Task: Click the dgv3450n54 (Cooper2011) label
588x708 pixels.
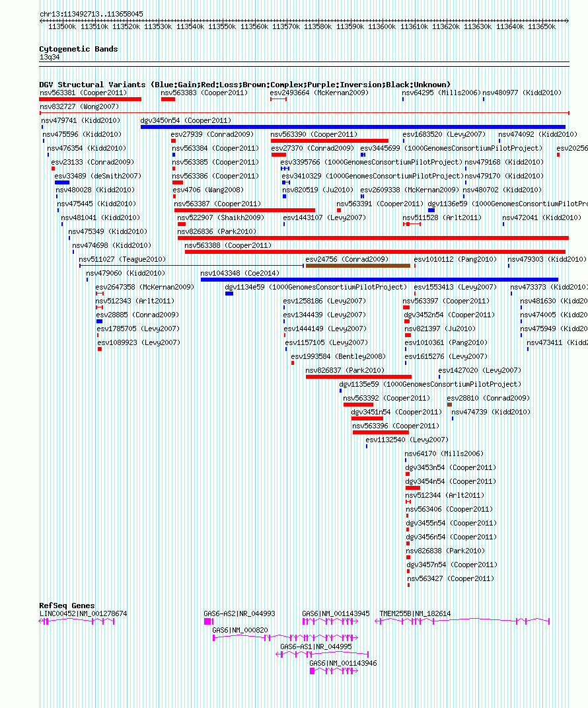Action: (186, 120)
